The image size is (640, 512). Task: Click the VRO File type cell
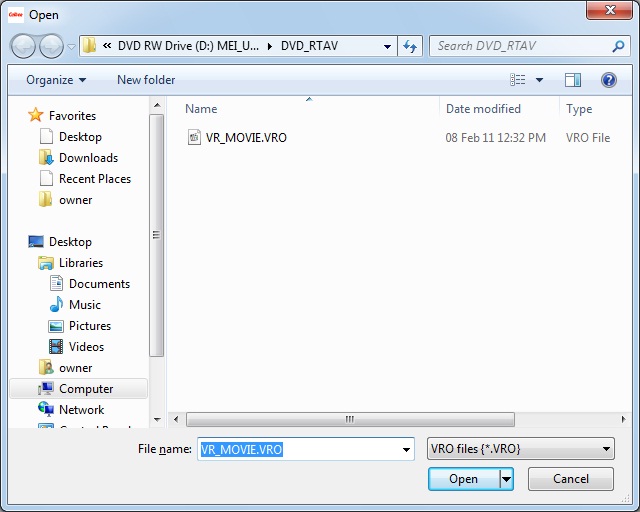click(588, 138)
